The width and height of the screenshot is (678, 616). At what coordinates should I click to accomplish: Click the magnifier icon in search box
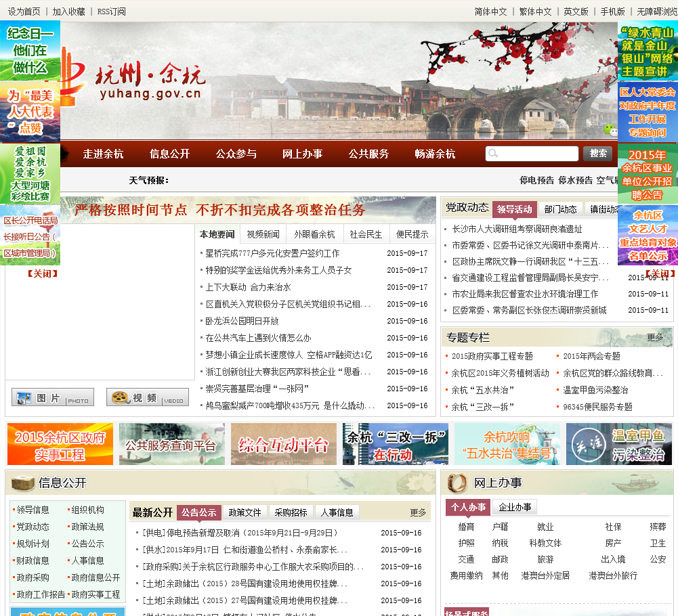[493, 154]
